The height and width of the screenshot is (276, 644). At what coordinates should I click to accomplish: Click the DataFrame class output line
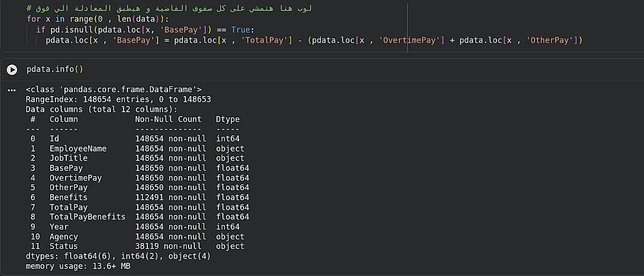click(x=114, y=90)
